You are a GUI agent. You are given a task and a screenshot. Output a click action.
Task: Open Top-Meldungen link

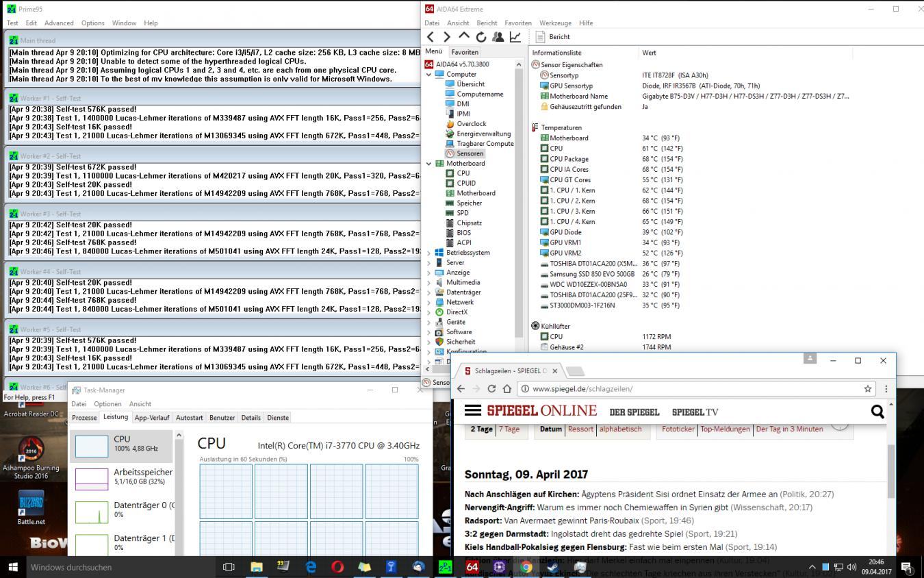[x=725, y=429]
